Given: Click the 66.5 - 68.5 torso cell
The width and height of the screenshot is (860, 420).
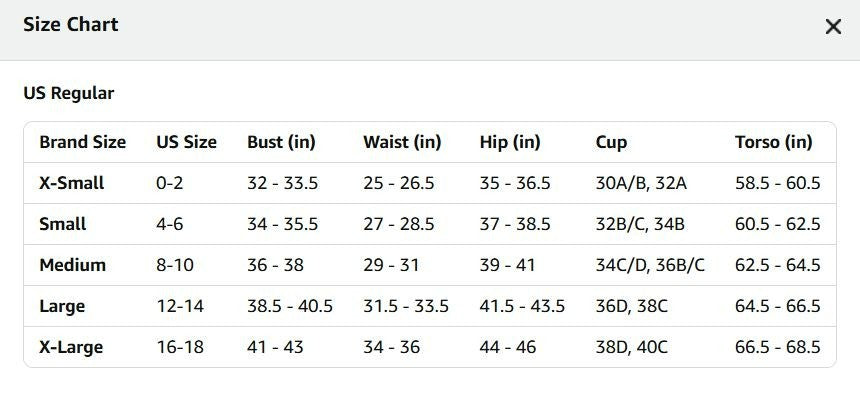Looking at the screenshot, I should (x=778, y=347).
